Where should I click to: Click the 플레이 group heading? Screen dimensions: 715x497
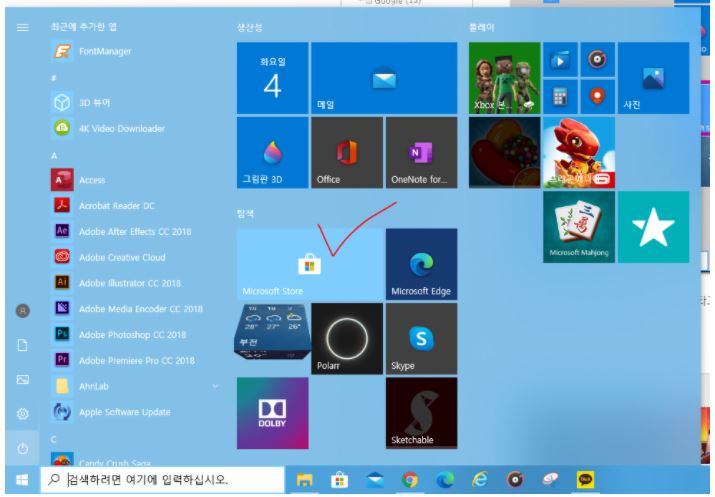pos(481,28)
